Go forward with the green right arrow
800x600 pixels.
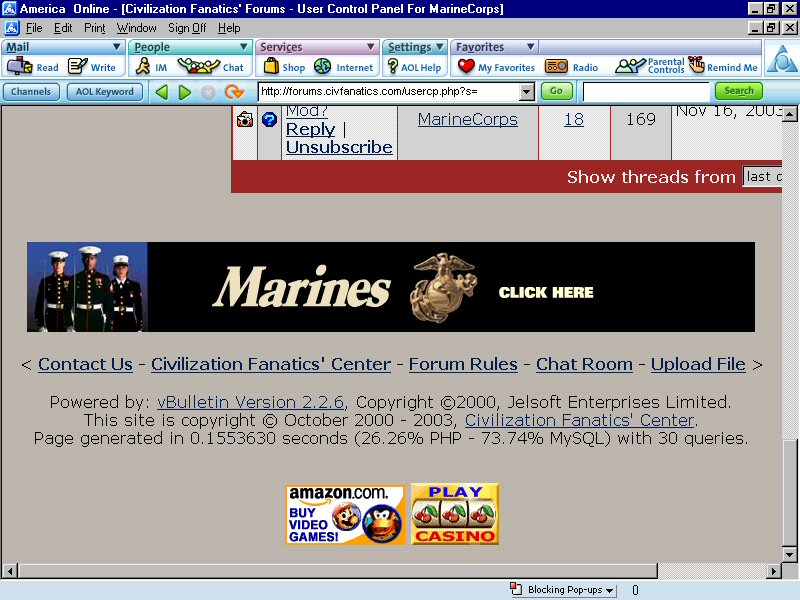click(x=185, y=92)
